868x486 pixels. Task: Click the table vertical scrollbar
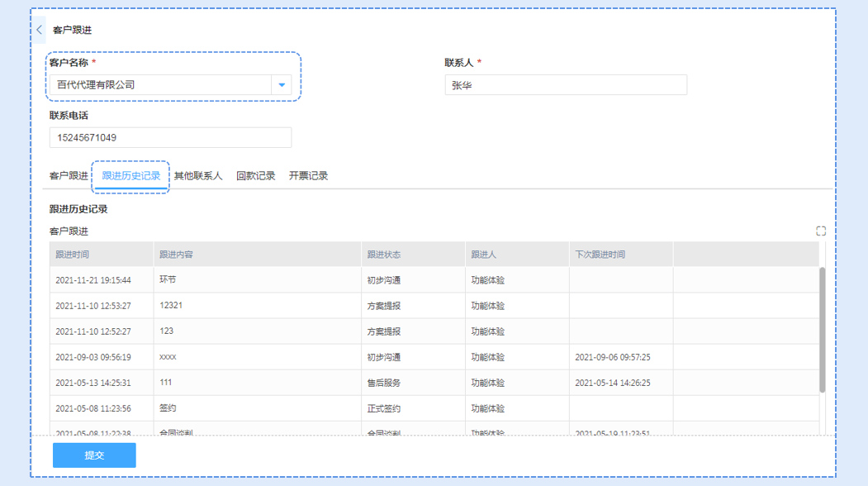point(822,329)
